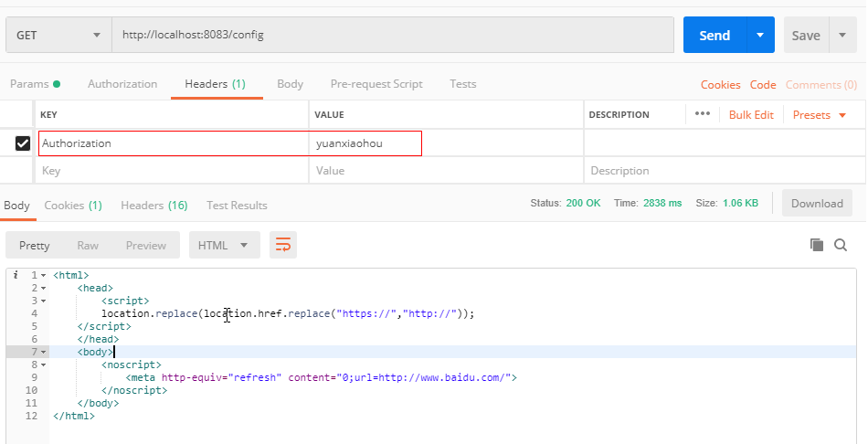Image resolution: width=868 pixels, height=444 pixels.
Task: Collapse line 1 html fold arrow
Action: [43, 275]
